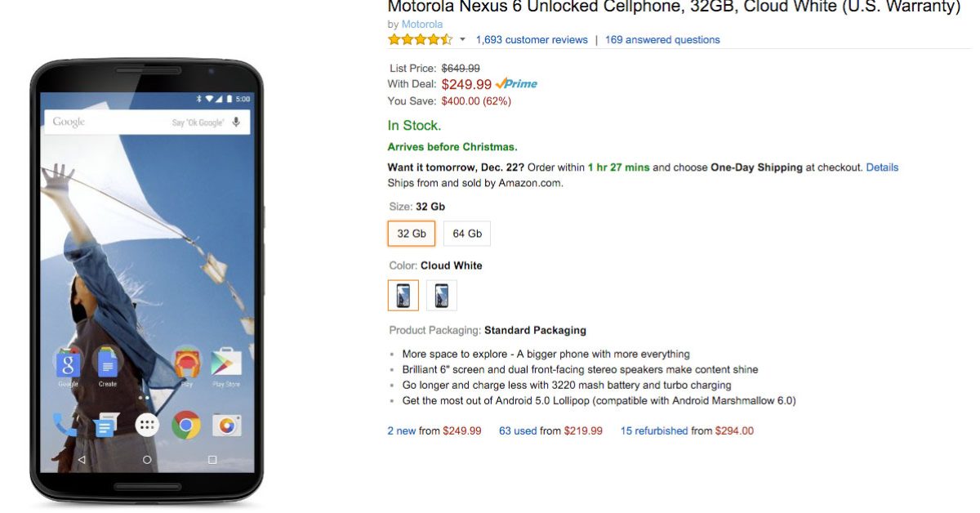Open the 1,693 customer reviews link
This screenshot has height=513, width=980.
(x=532, y=39)
